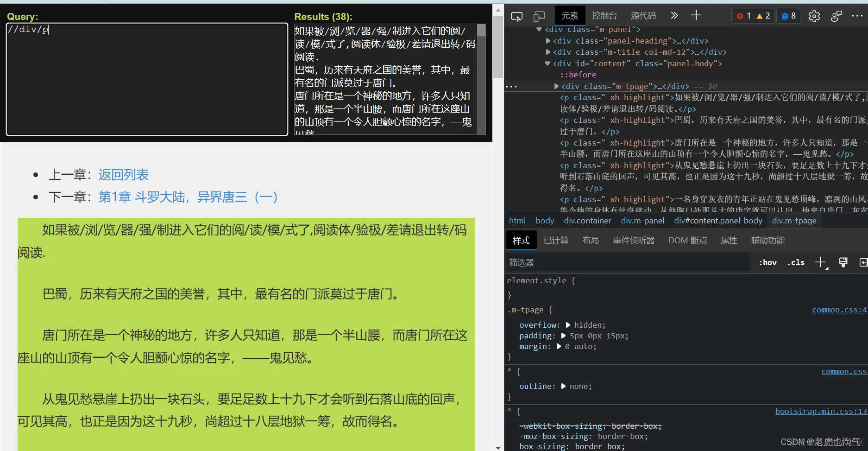This screenshot has height=451, width=868.
Task: Switch to the 控制台 tab
Action: point(604,15)
